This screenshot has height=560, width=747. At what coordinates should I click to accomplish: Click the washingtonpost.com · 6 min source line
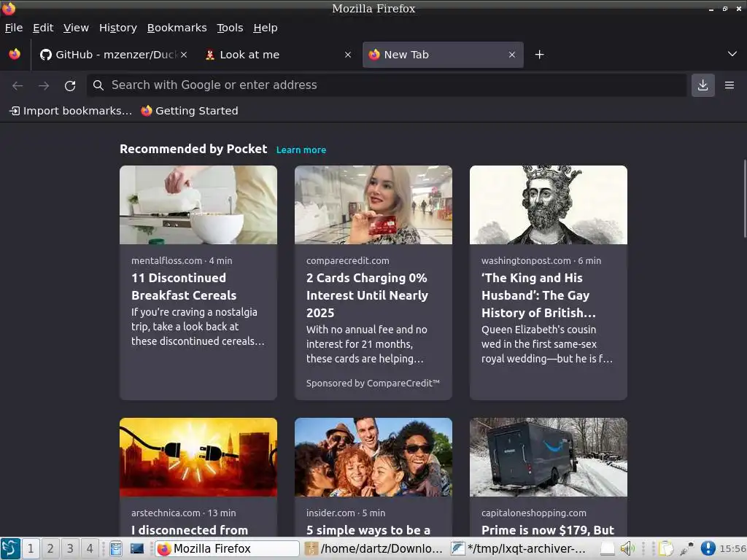click(541, 261)
